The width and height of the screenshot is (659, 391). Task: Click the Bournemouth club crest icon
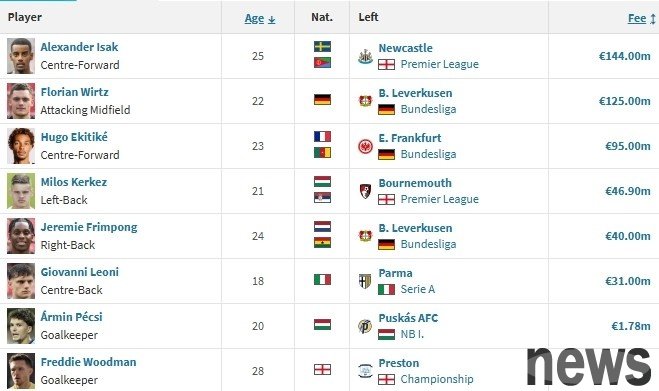[x=365, y=191]
